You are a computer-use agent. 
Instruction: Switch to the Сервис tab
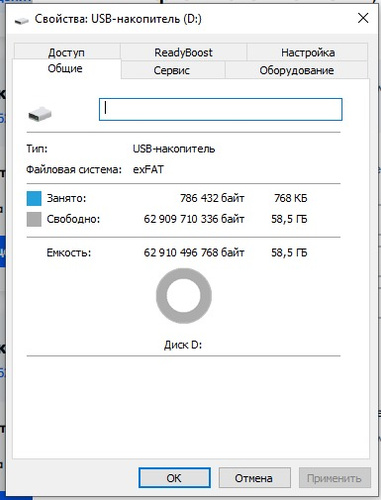click(172, 70)
